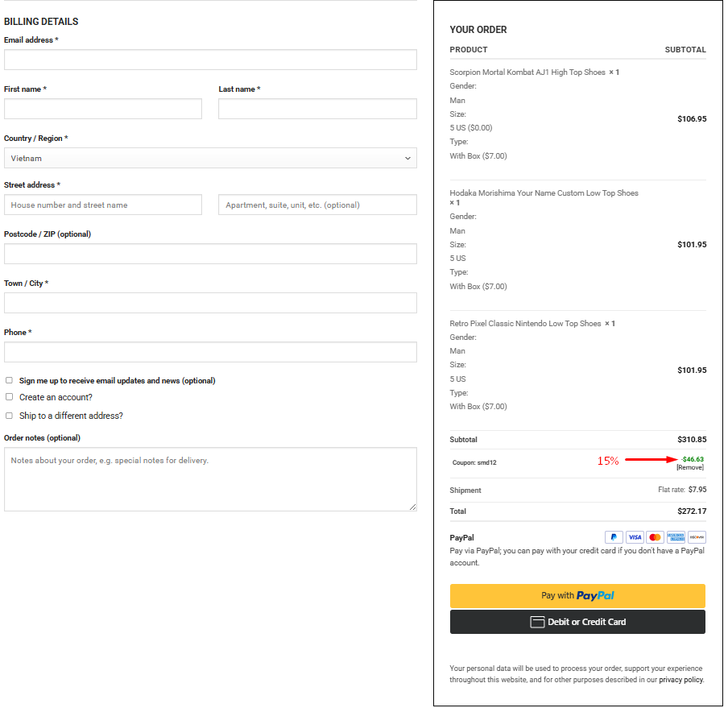Viewport: 728px width, 708px height.
Task: Pay with PayPal button
Action: click(x=577, y=596)
